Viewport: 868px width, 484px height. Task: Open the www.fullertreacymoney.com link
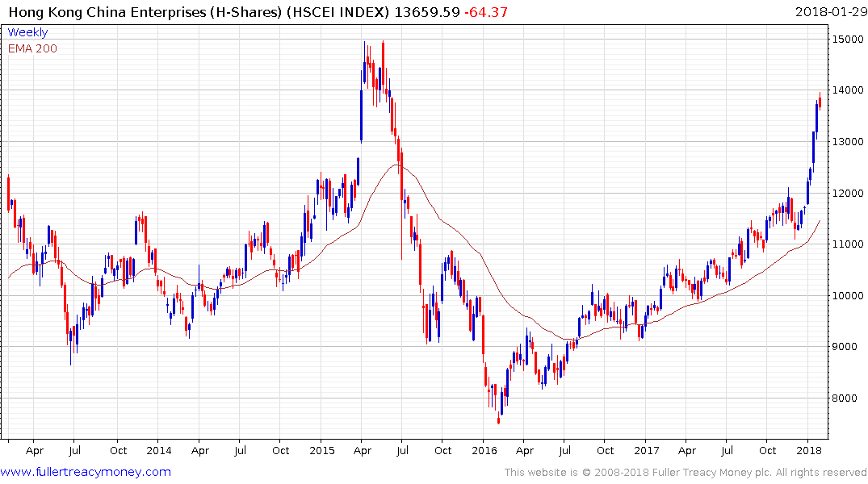click(x=86, y=472)
